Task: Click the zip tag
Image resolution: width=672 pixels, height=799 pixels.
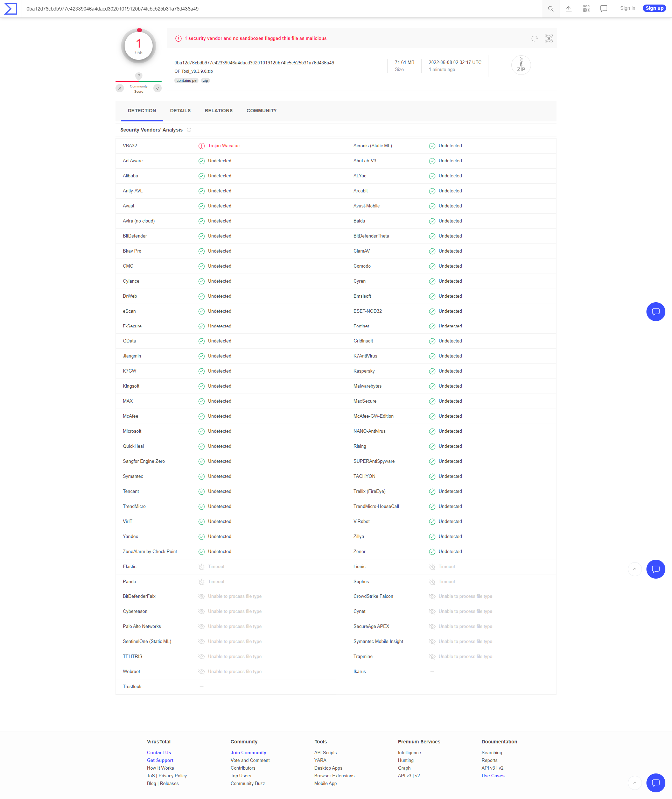Action: (x=205, y=81)
